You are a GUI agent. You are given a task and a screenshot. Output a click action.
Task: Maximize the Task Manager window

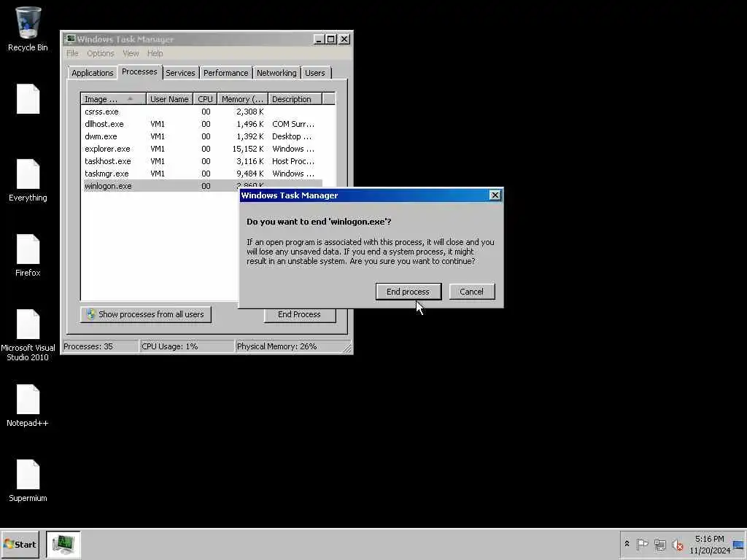click(331, 39)
